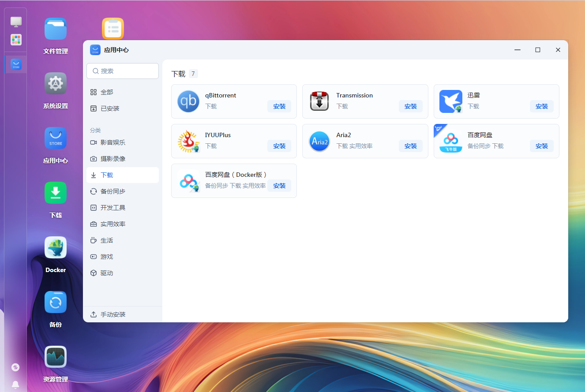Viewport: 585px width, 392px height.
Task: Open the Docker desktop icon
Action: pos(56,247)
